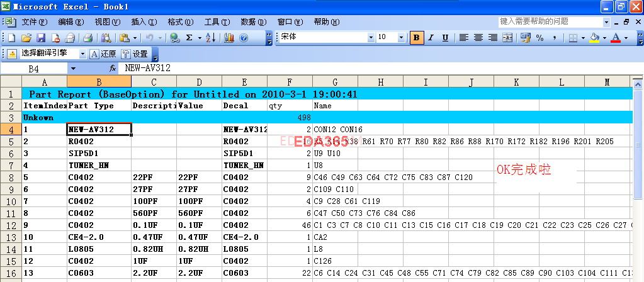This screenshot has height=282, width=644.
Task: Click the translation engine yellow icon
Action: click(13, 54)
